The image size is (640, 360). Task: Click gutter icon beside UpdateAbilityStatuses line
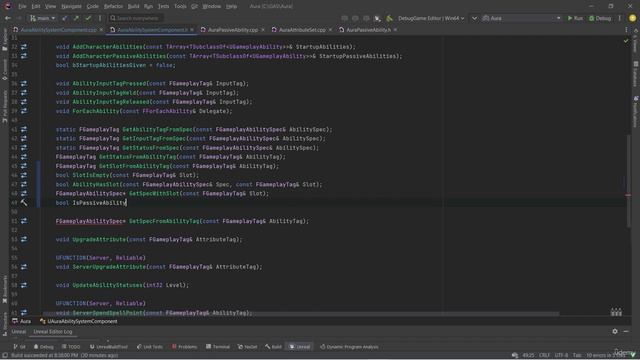pos(24,285)
